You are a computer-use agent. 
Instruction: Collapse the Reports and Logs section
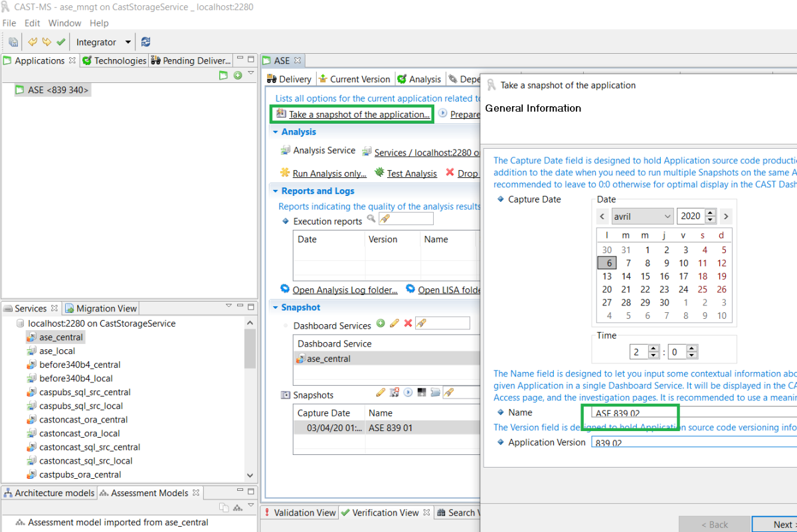(x=276, y=191)
